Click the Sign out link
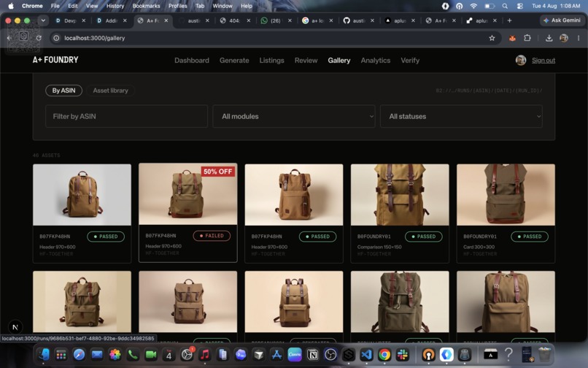The height and width of the screenshot is (368, 588). coord(543,61)
